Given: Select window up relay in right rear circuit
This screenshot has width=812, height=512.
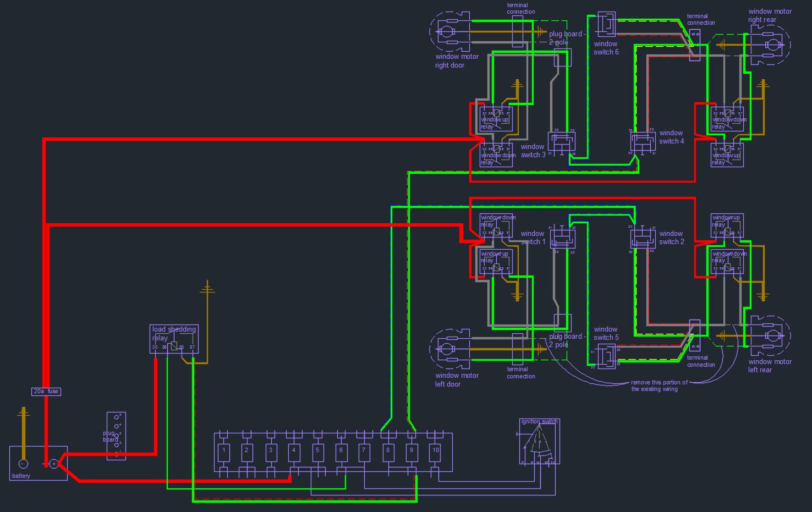Looking at the screenshot, I should 727,155.
